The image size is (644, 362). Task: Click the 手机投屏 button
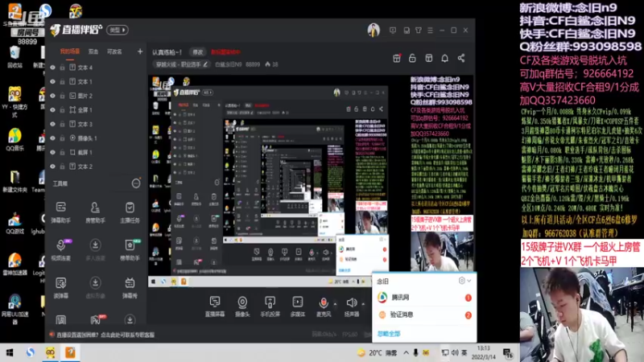pyautogui.click(x=270, y=306)
